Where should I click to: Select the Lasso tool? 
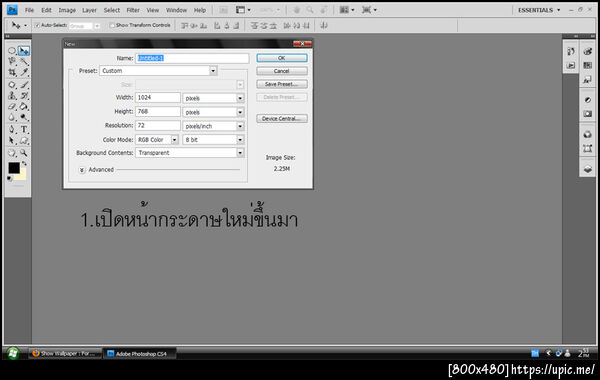tap(12, 61)
